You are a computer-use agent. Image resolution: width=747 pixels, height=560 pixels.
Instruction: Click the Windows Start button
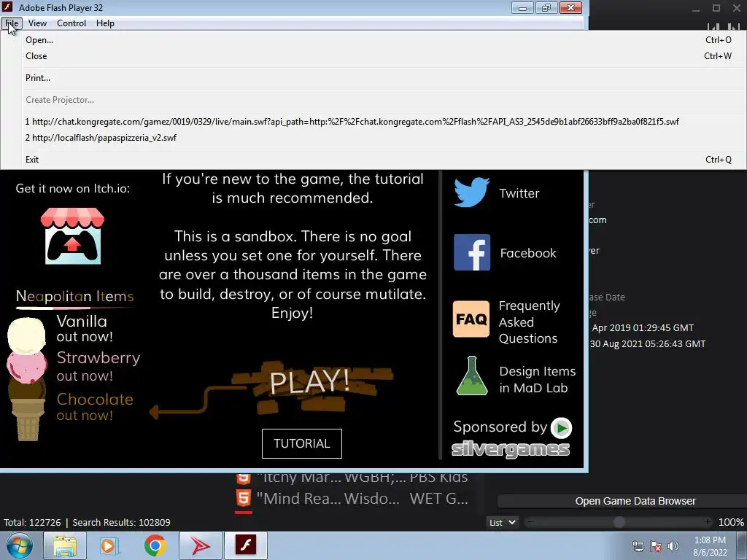click(19, 545)
